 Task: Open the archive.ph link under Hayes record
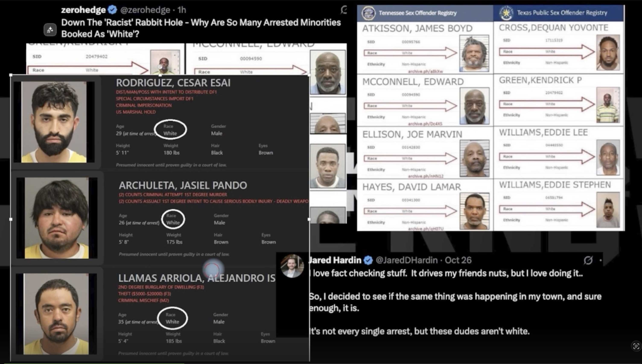click(x=426, y=229)
